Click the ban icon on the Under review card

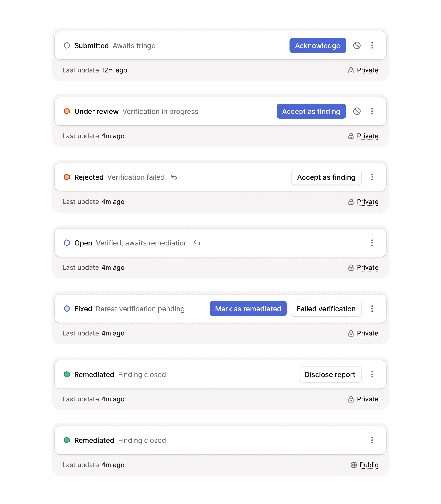357,111
